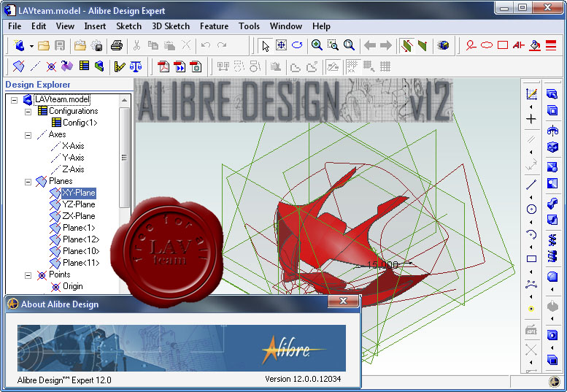The image size is (567, 392).
Task: Open the Feature menu
Action: coord(214,26)
